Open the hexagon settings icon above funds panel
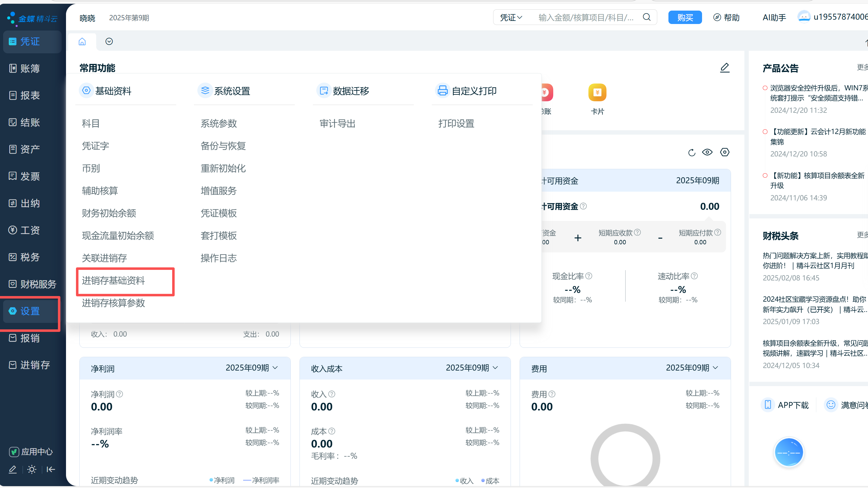 coord(724,152)
